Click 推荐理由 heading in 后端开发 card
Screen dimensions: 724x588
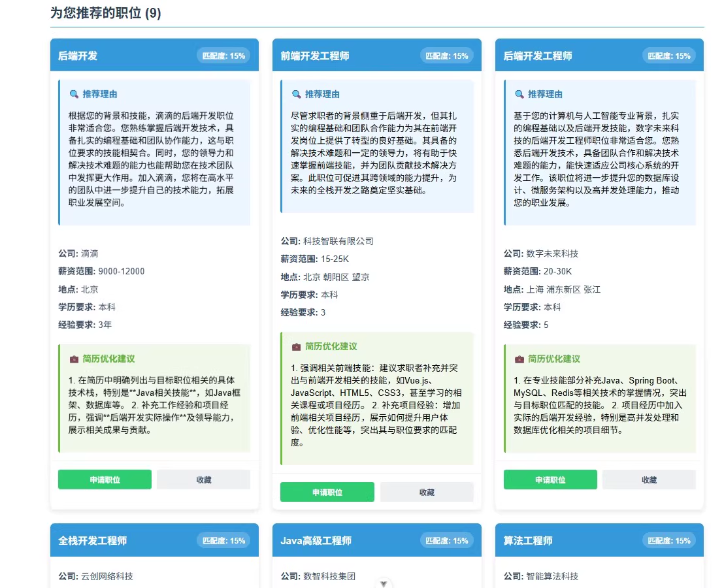100,94
